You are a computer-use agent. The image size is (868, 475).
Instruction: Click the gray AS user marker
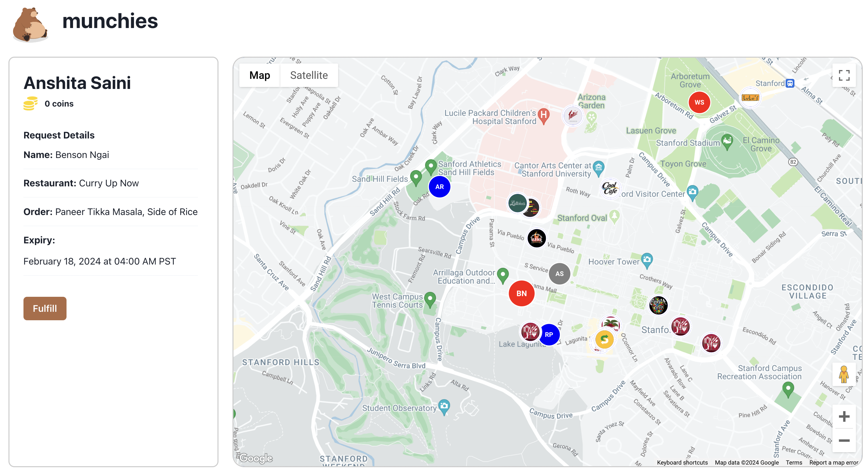pyautogui.click(x=559, y=274)
